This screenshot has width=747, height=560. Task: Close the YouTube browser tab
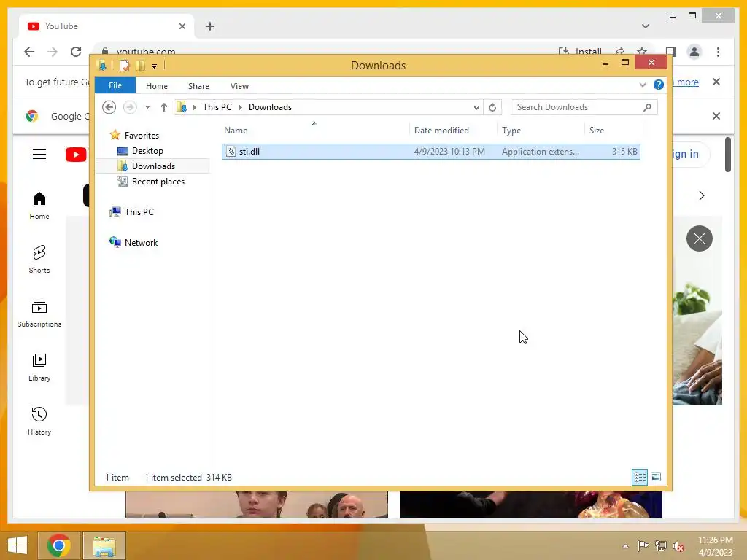[182, 26]
